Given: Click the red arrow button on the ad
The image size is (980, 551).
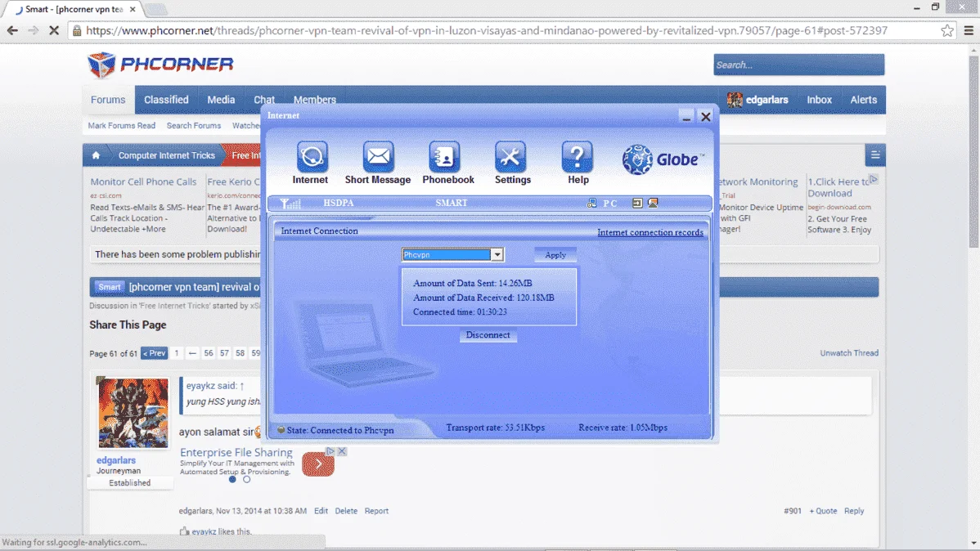Looking at the screenshot, I should pos(318,464).
